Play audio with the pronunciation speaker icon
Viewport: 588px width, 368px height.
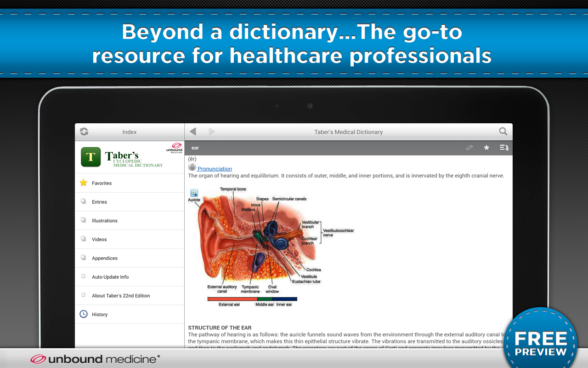192,167
